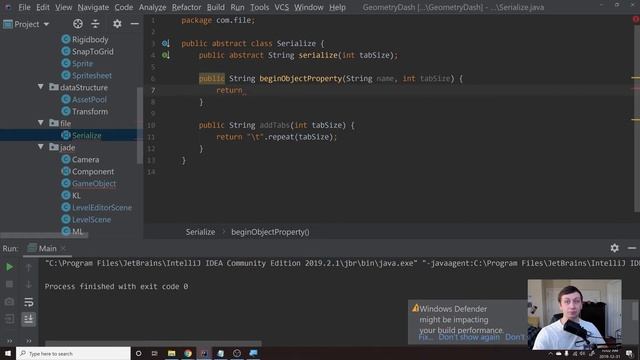Screen dimensions: 640x360
Task: Open the Run menu
Action: 237,7
